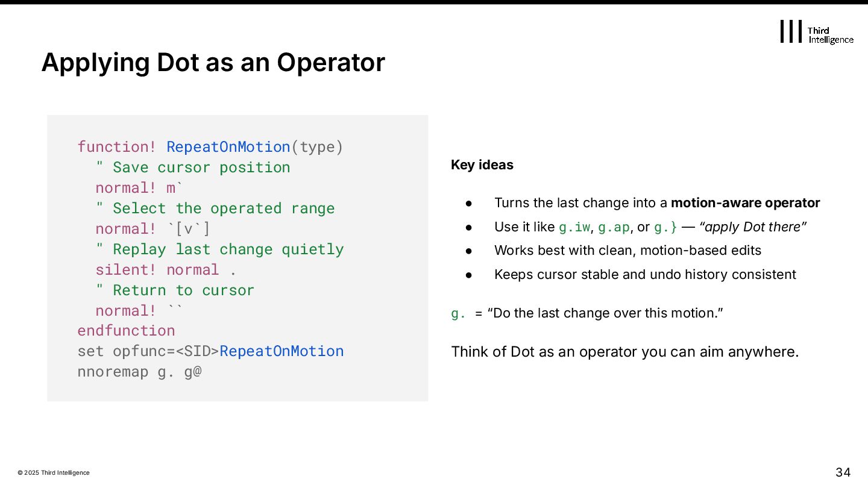The height and width of the screenshot is (488, 868).
Task: Click the "Select the operated range" comment
Action: [x=215, y=208]
